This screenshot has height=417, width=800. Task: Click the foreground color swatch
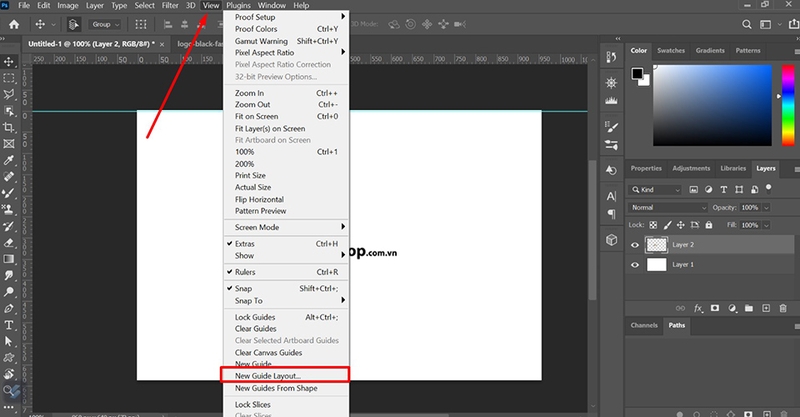(637, 74)
